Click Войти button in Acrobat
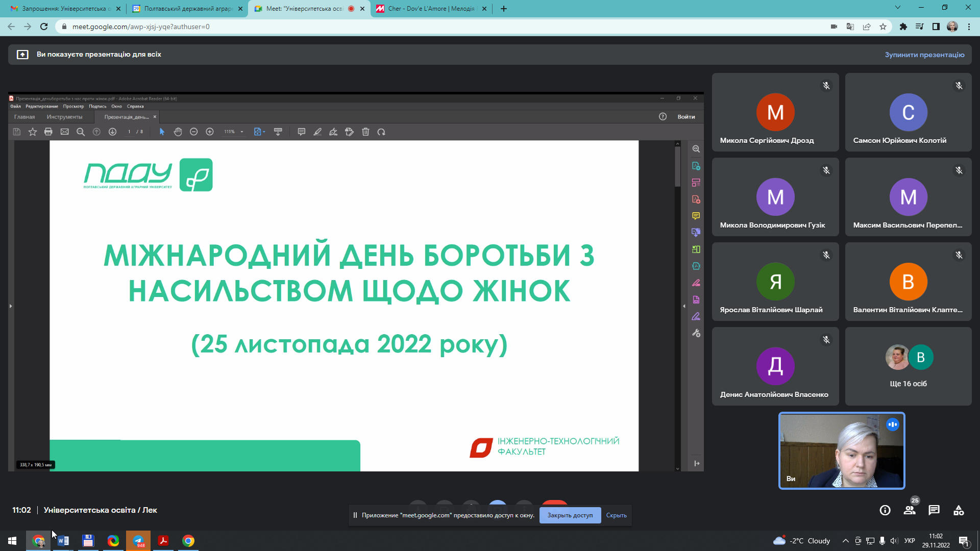980x551 pixels. pyautogui.click(x=686, y=117)
